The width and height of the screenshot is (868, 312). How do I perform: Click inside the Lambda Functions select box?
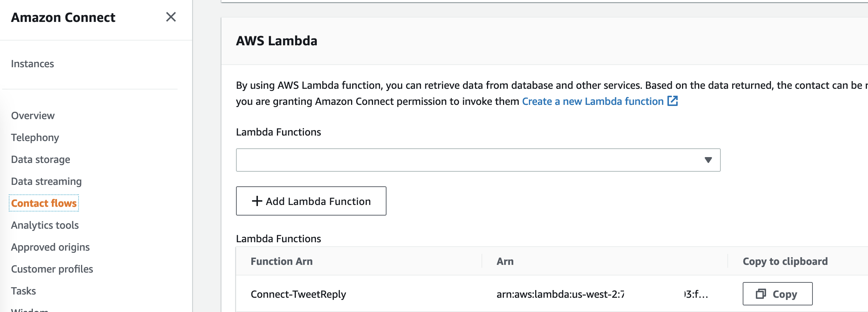[x=478, y=160]
